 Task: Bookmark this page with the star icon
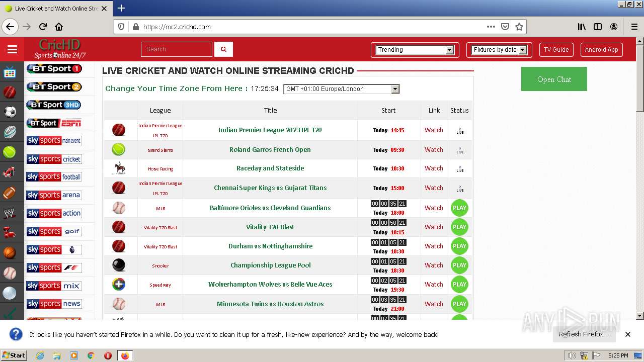(x=519, y=27)
